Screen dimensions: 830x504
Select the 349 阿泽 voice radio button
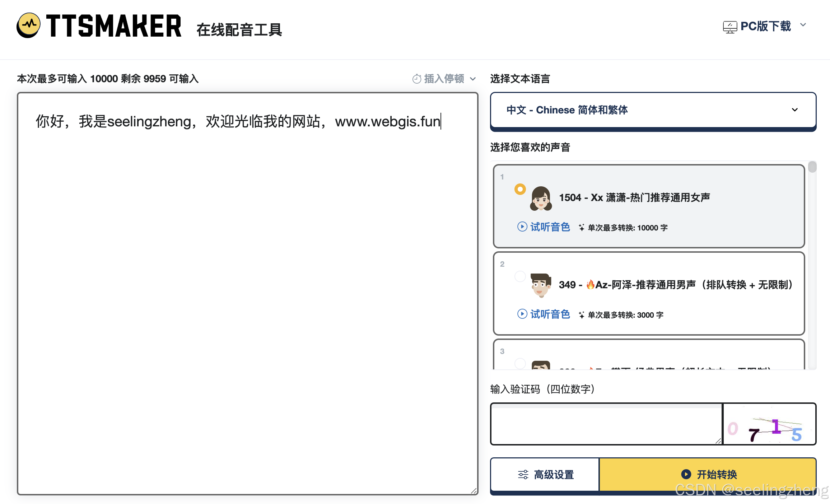click(520, 276)
